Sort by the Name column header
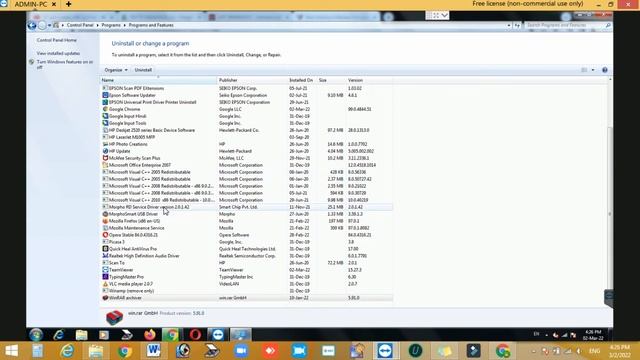 (x=159, y=80)
